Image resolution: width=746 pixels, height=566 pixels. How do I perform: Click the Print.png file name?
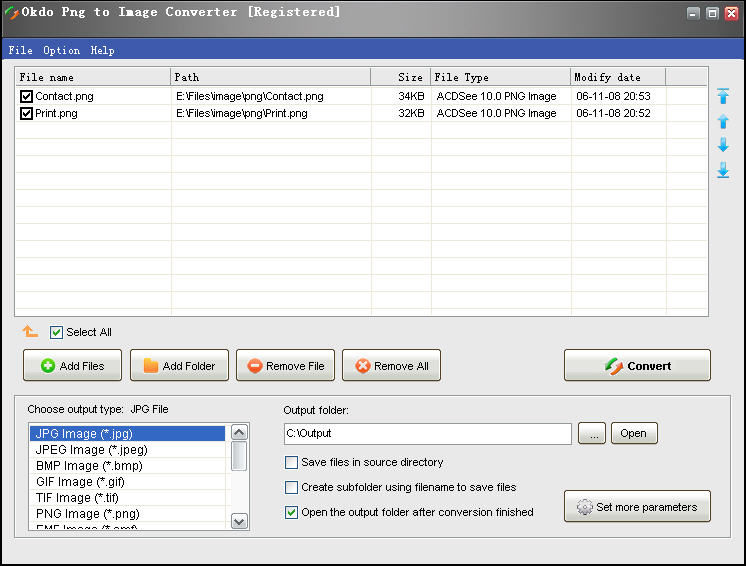tap(56, 114)
